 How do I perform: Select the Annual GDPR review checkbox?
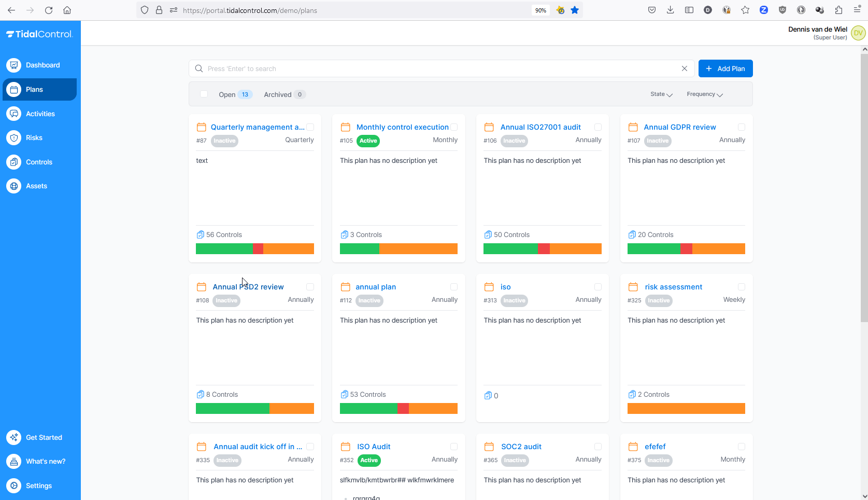[x=742, y=127]
